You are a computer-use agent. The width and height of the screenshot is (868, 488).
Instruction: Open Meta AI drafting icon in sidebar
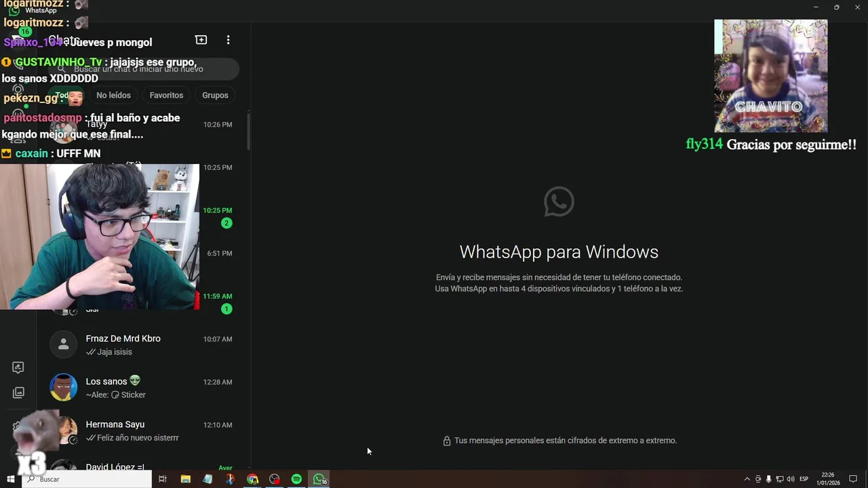[x=18, y=367]
